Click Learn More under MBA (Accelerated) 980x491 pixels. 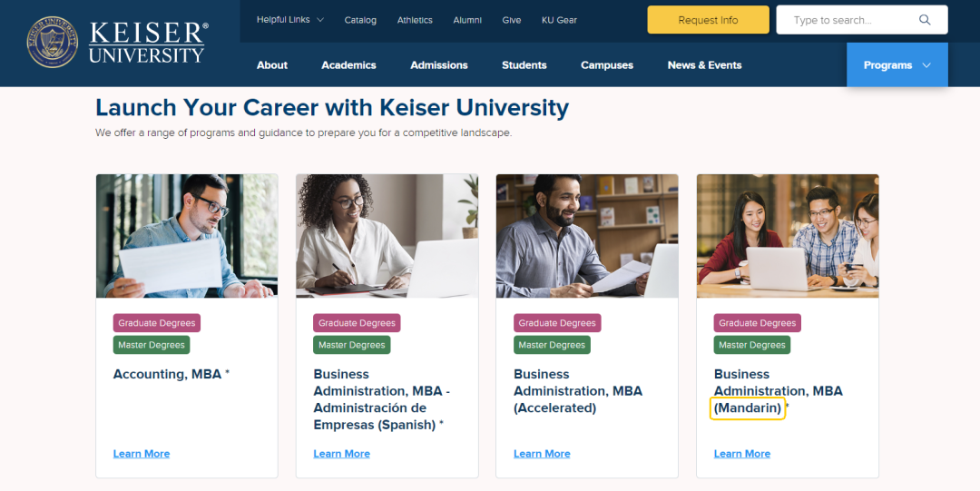542,454
